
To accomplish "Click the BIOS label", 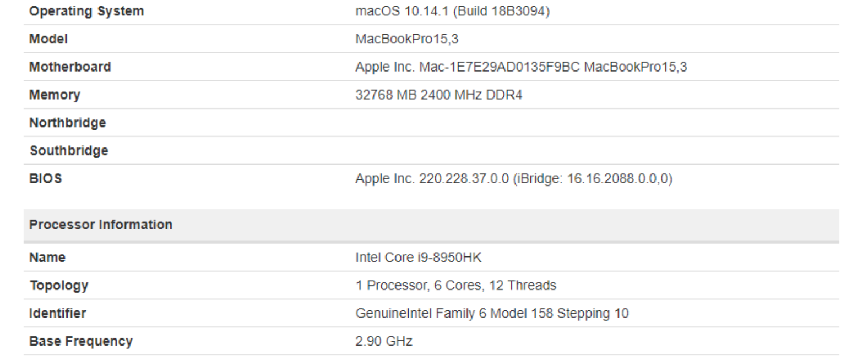I will tap(45, 179).
